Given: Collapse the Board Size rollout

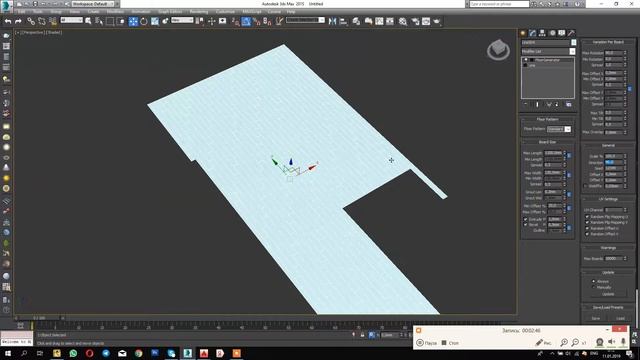Looking at the screenshot, I should tap(547, 142).
